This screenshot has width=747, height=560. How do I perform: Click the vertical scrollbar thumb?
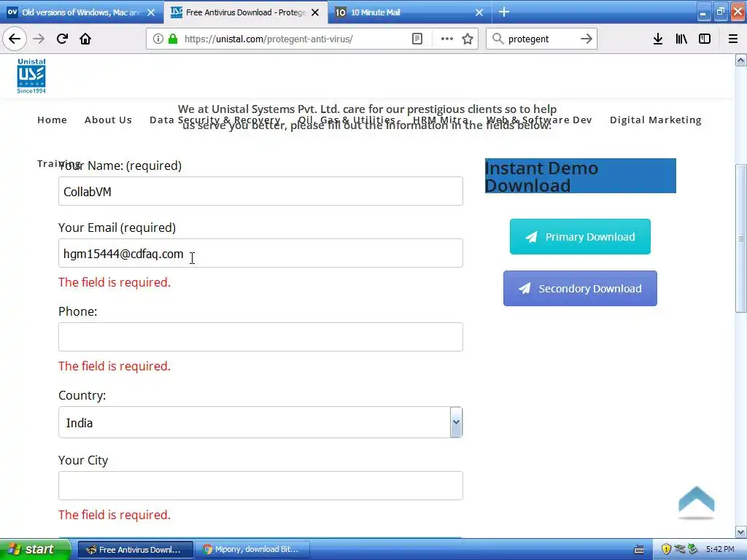(x=740, y=238)
